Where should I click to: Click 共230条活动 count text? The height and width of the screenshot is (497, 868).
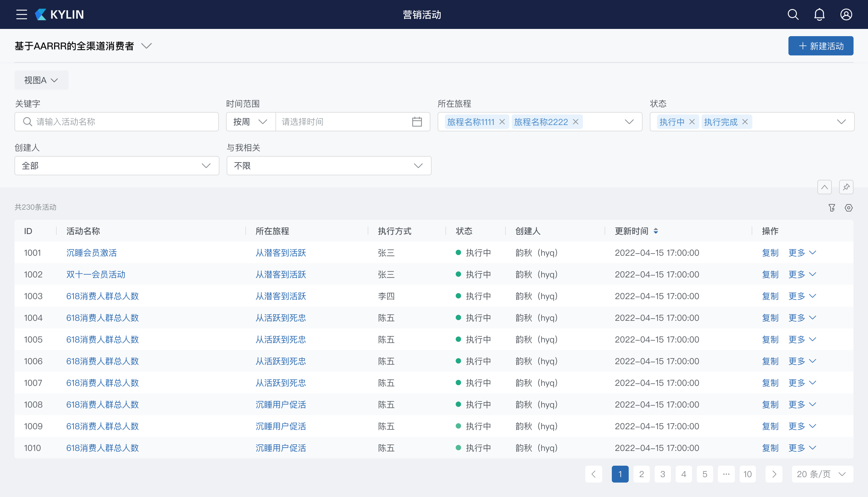tap(36, 207)
